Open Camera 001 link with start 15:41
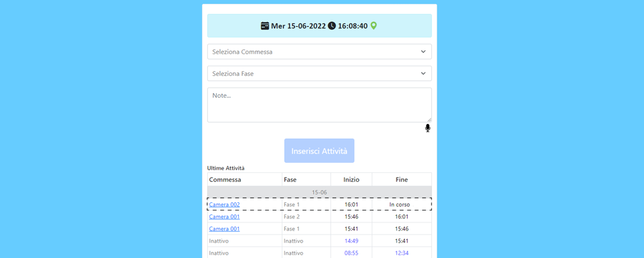 click(x=224, y=229)
